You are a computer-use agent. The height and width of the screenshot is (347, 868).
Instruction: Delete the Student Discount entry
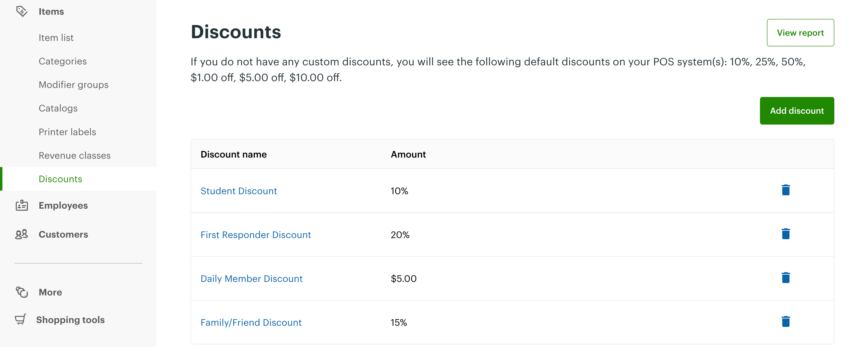[785, 190]
